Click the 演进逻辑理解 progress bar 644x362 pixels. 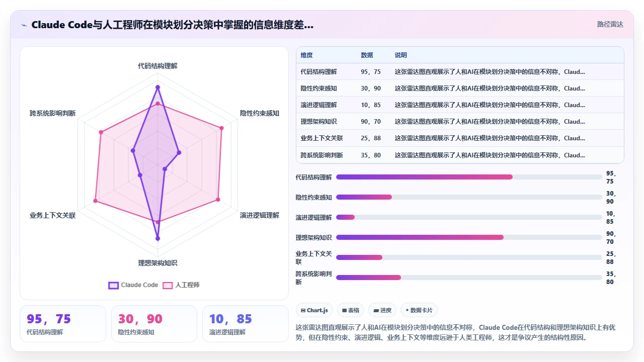pos(469,217)
